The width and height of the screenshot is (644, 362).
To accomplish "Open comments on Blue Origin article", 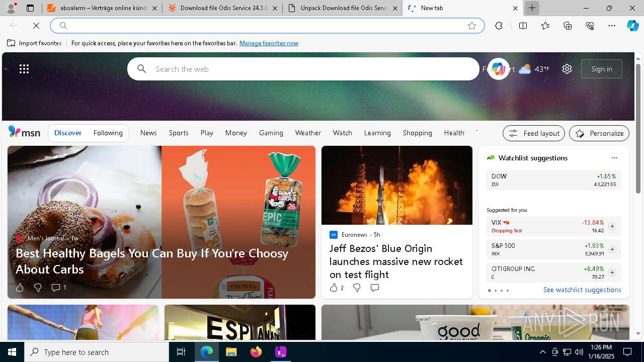I will 374,288.
